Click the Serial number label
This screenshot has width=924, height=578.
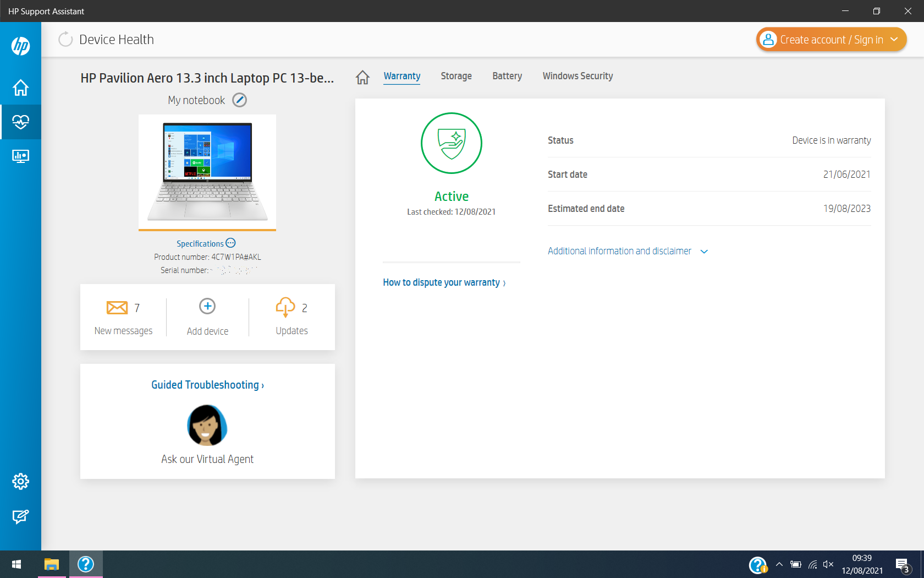point(184,270)
